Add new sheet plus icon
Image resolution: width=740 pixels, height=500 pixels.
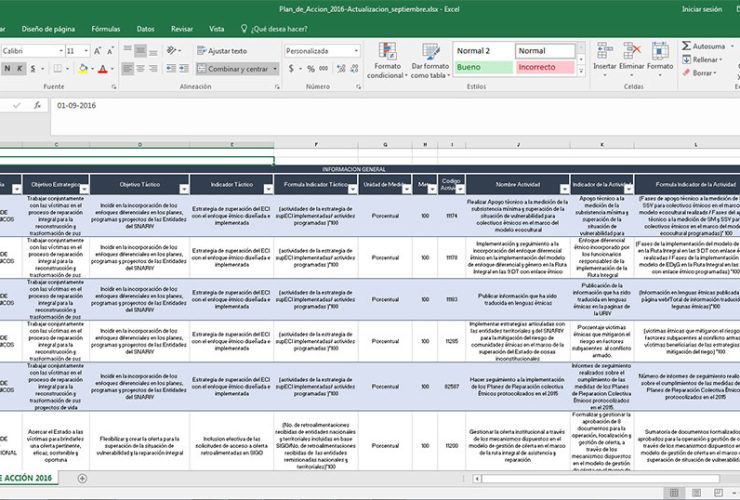coord(82,478)
